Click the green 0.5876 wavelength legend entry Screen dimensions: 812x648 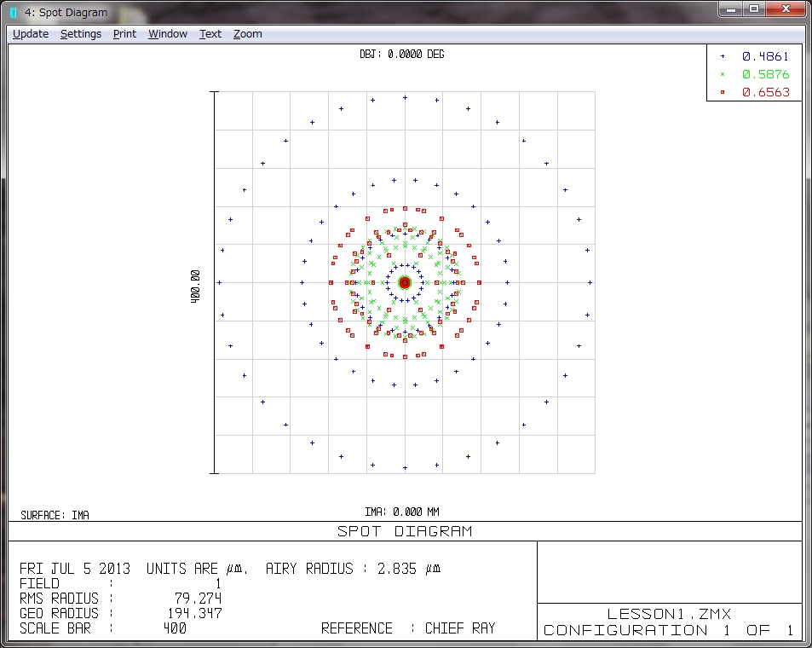coord(765,74)
